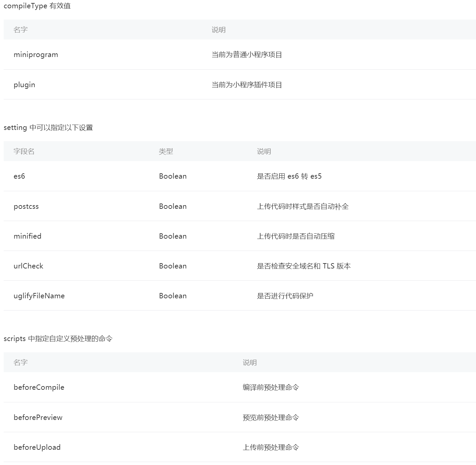The height and width of the screenshot is (465, 476).
Task: Click '上传代码时是否自动压缩' description
Action: [x=296, y=236]
